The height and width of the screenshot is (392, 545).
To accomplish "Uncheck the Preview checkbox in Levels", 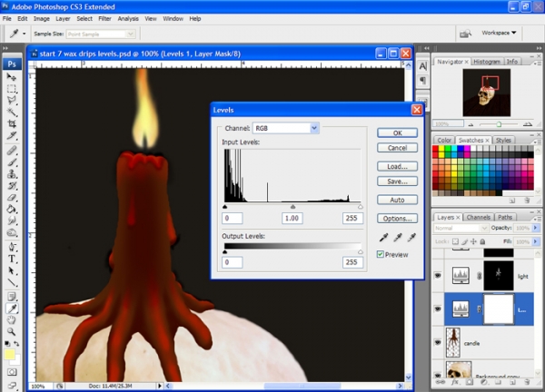I will [381, 254].
